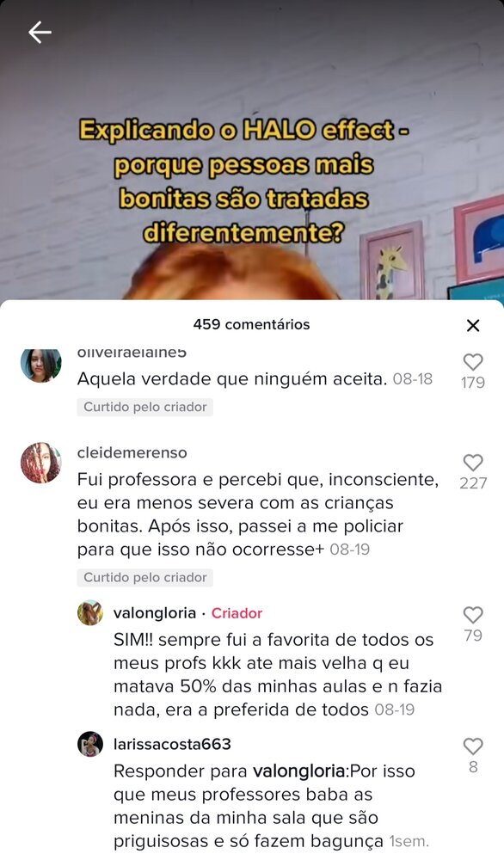Tap the pink Criador badge label

point(237,613)
